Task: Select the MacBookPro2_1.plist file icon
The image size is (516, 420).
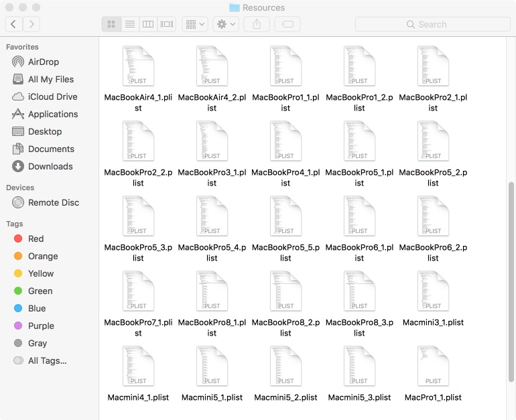Action: coord(433,66)
